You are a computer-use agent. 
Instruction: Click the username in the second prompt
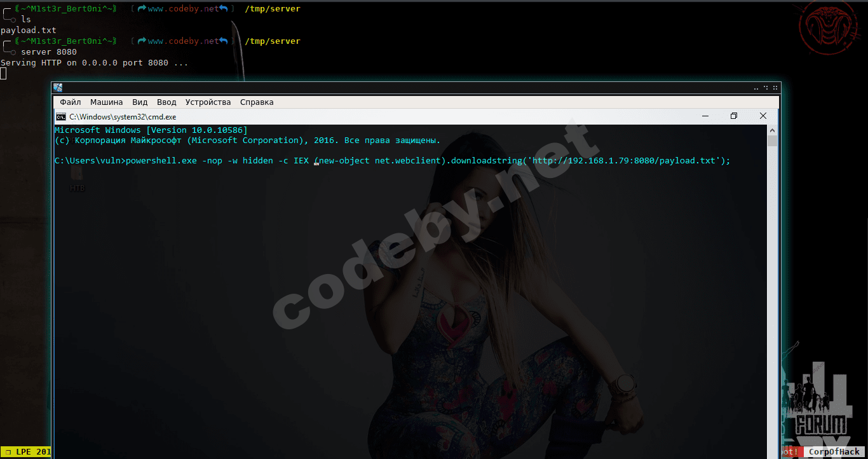point(66,41)
